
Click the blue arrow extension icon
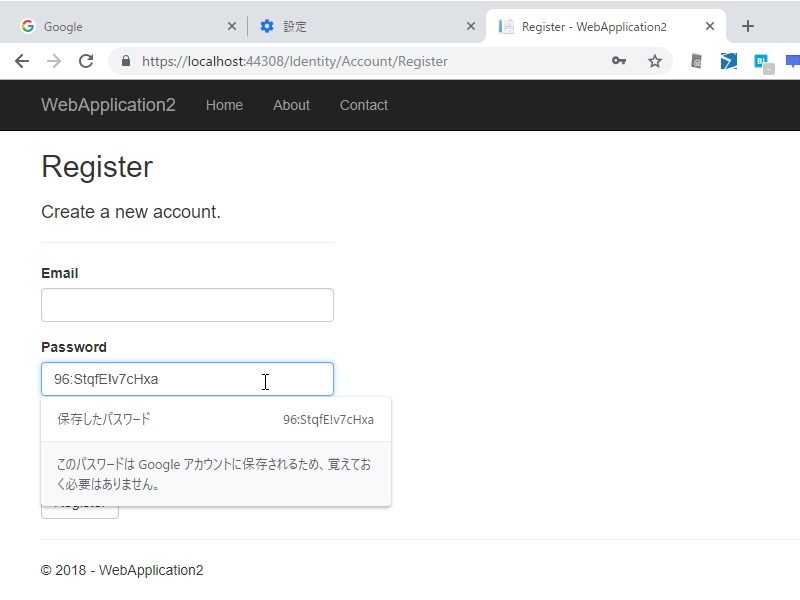(x=727, y=61)
